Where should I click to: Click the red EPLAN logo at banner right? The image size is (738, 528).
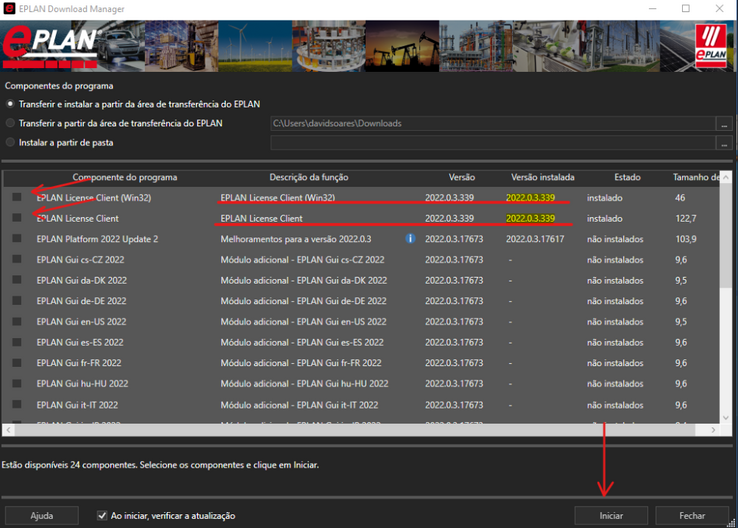click(711, 46)
